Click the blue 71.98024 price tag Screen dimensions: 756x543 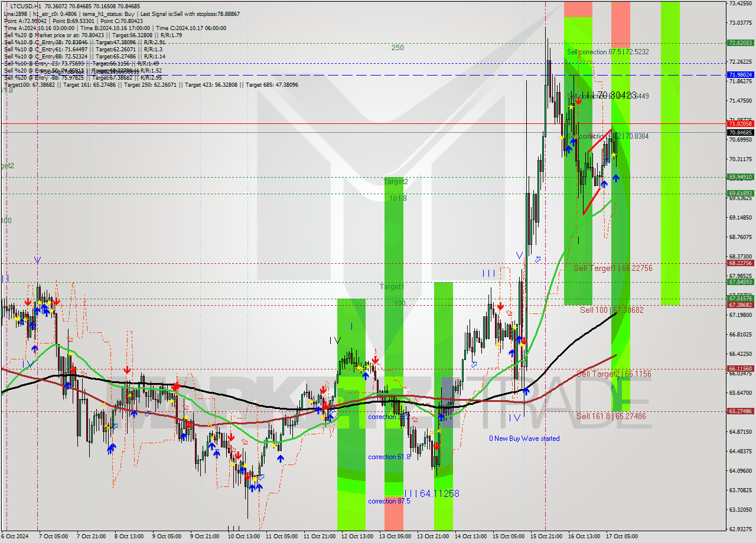[x=741, y=75]
